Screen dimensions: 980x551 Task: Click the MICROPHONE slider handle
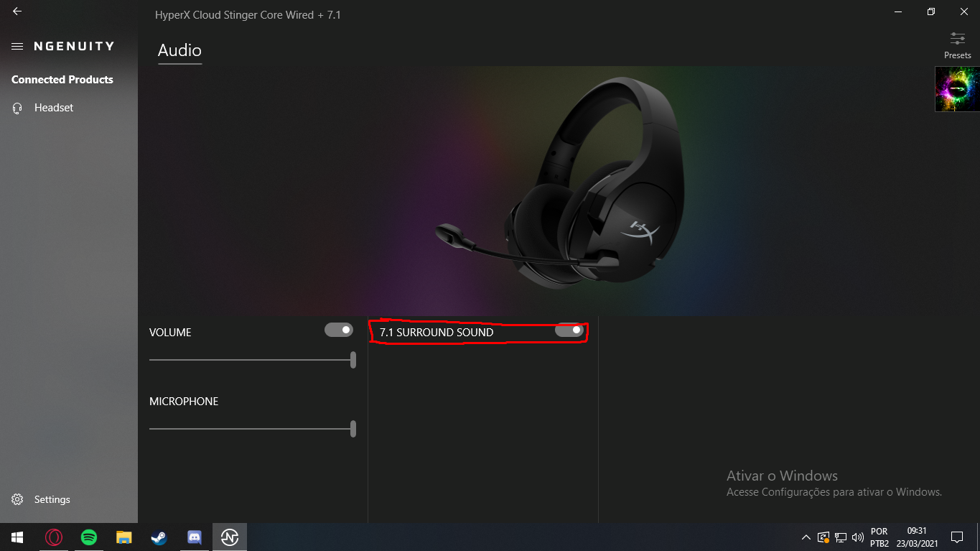pyautogui.click(x=353, y=429)
